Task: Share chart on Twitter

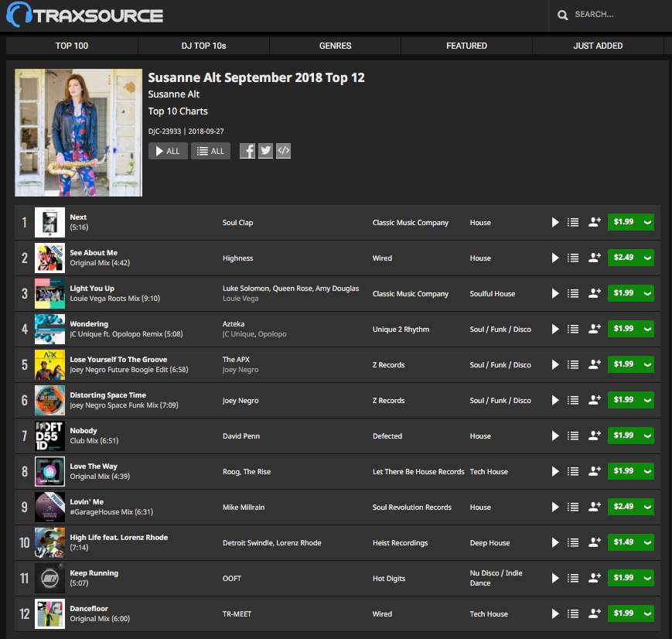Action: [265, 151]
